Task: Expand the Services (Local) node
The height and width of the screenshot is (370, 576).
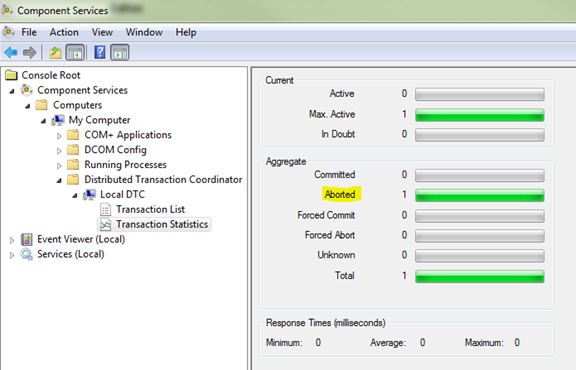Action: click(x=12, y=255)
